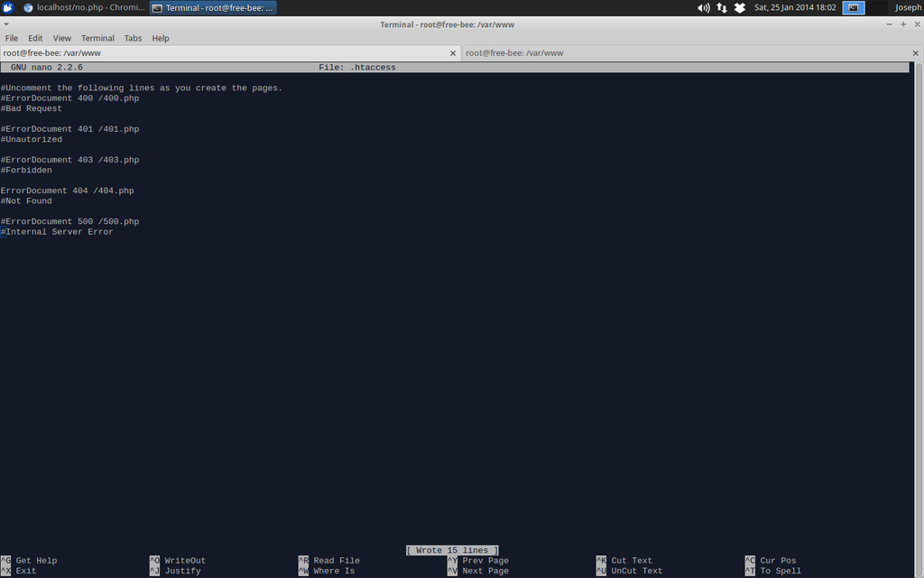
Task: Click the network connection icon
Action: 722,7
